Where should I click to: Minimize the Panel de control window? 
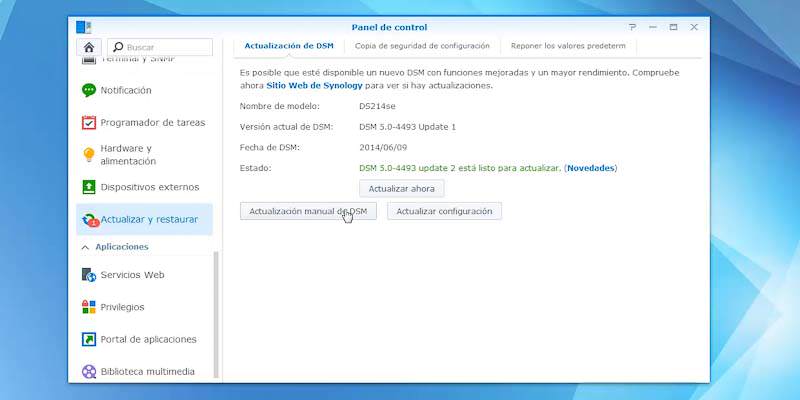[653, 27]
